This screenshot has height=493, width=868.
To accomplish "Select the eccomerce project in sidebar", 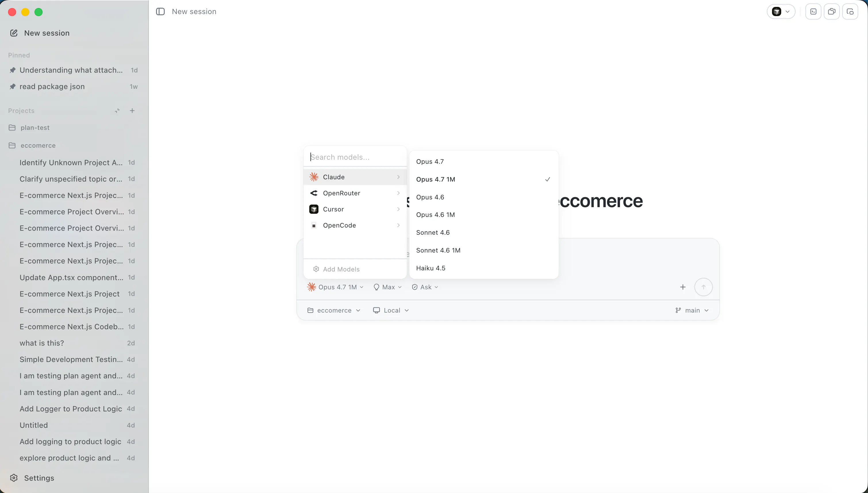I will [74, 145].
